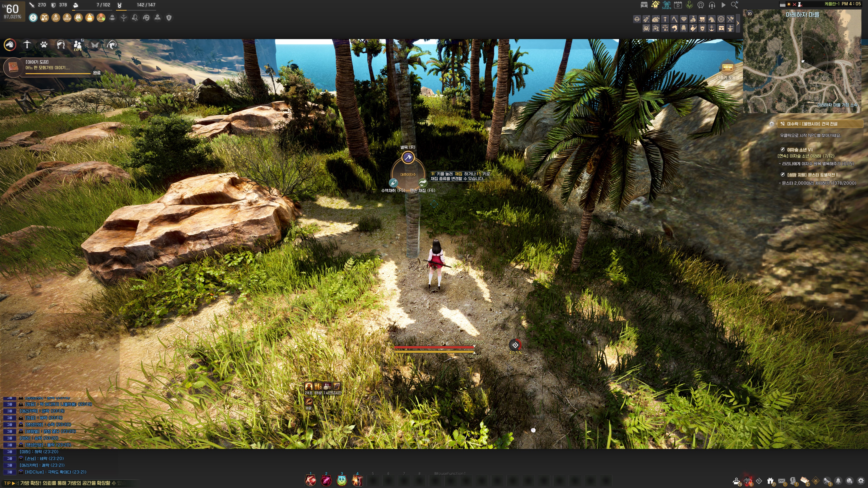Open the anchor icon in quick menu
Image resolution: width=868 pixels, height=488 pixels.
(x=711, y=28)
